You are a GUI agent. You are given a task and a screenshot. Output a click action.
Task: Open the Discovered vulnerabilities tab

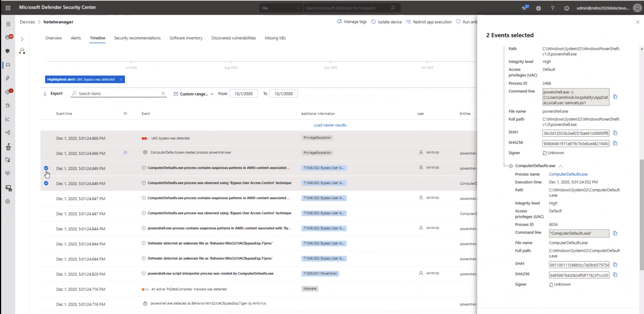pyautogui.click(x=234, y=38)
